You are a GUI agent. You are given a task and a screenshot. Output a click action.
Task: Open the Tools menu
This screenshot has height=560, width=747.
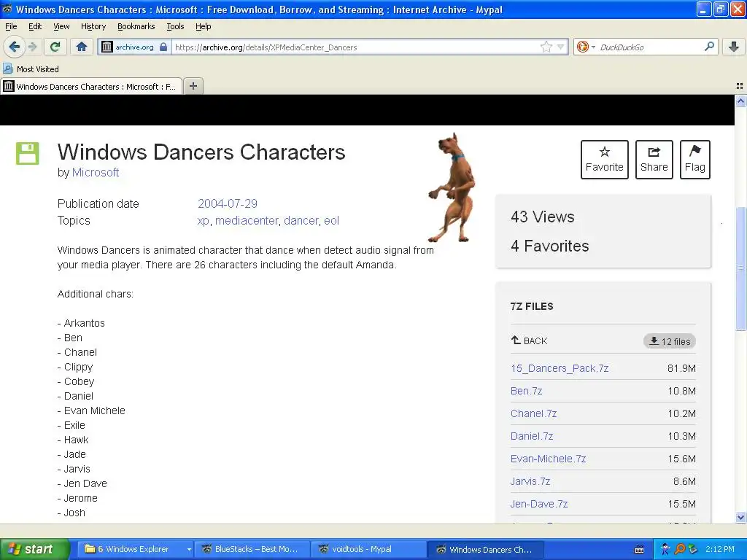point(175,26)
